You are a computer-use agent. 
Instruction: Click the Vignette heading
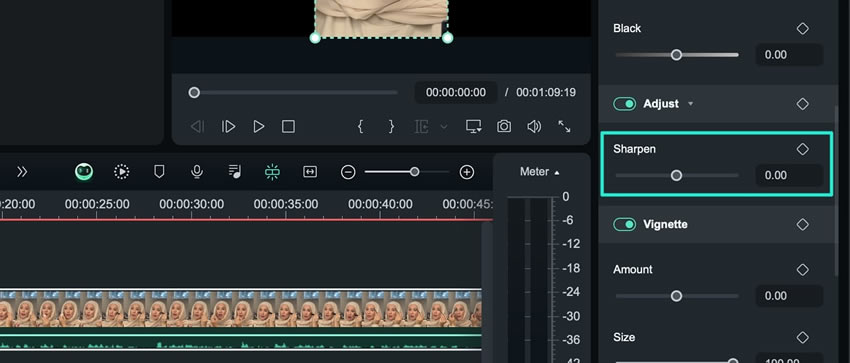coord(665,224)
